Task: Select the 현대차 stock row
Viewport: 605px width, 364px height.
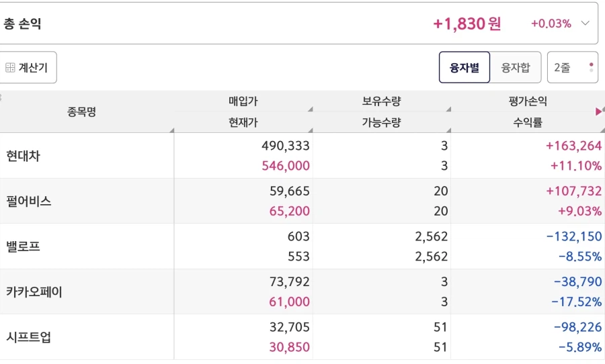Action: [302, 155]
